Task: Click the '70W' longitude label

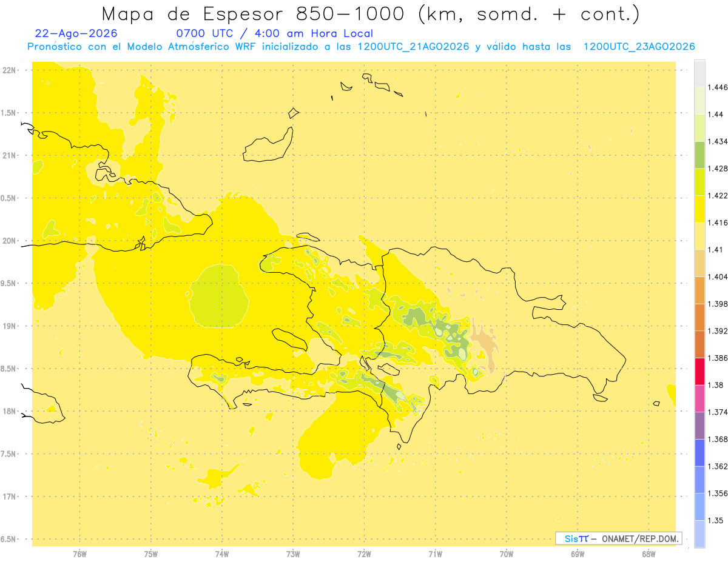Action: [x=507, y=554]
